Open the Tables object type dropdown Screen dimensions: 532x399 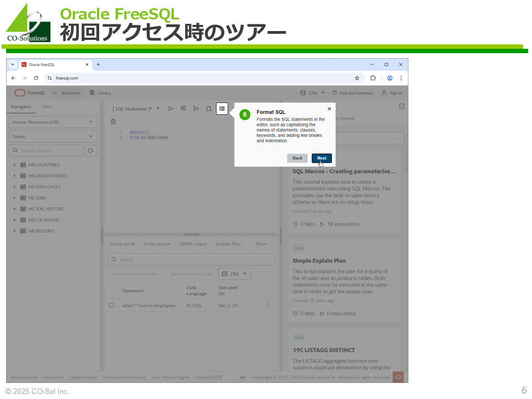coord(53,136)
